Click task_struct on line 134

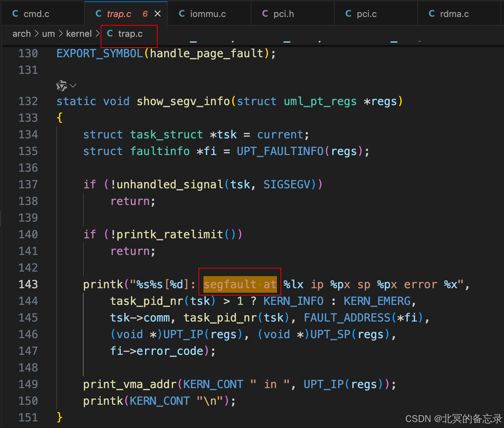click(166, 135)
